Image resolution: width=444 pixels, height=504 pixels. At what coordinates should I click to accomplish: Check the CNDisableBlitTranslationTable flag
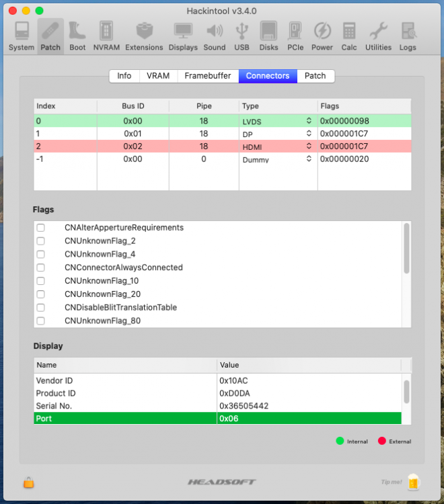coord(41,308)
